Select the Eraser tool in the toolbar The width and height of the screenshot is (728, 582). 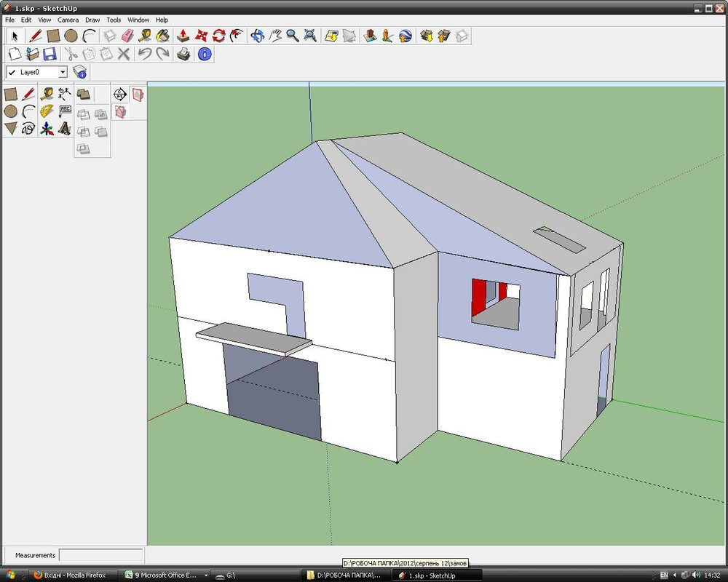(x=127, y=36)
